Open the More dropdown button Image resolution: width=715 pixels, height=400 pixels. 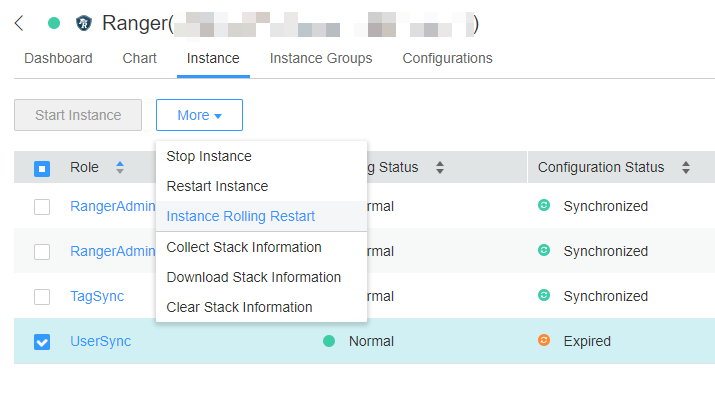[x=199, y=115]
